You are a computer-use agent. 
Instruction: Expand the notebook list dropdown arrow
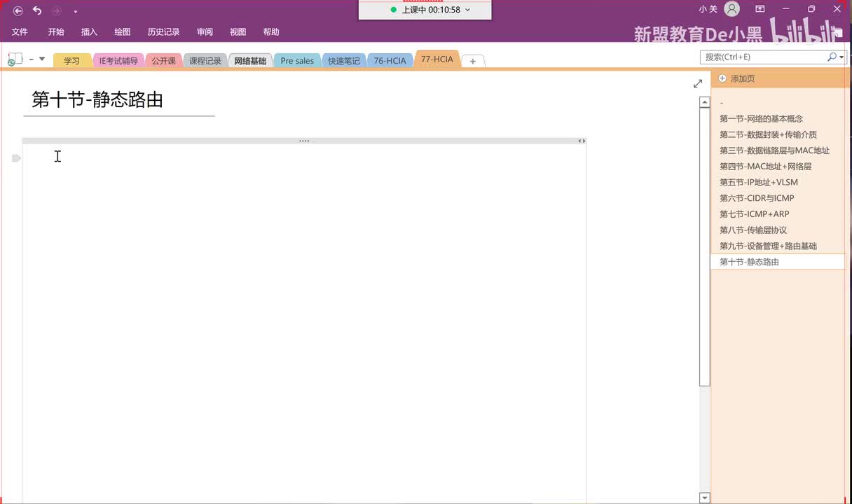tap(42, 59)
